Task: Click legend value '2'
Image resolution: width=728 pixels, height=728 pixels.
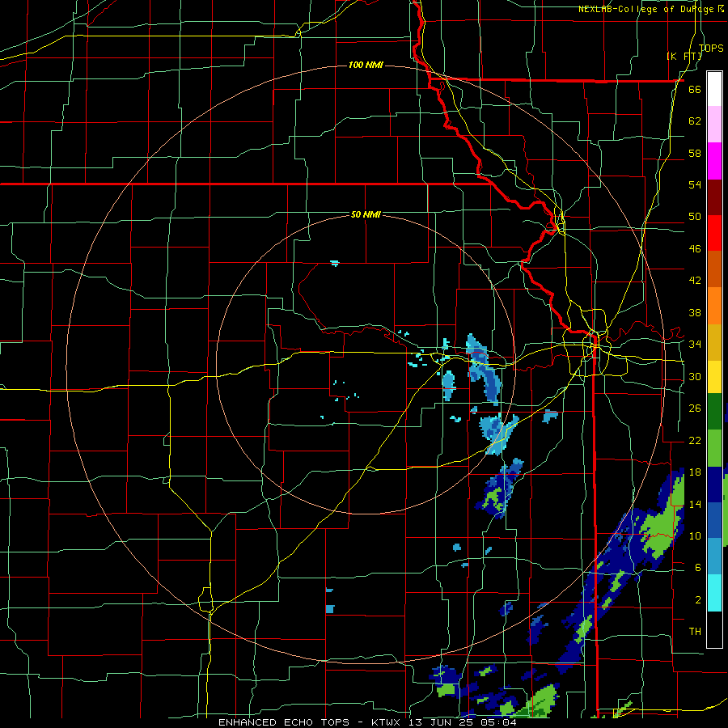Action: point(697,599)
